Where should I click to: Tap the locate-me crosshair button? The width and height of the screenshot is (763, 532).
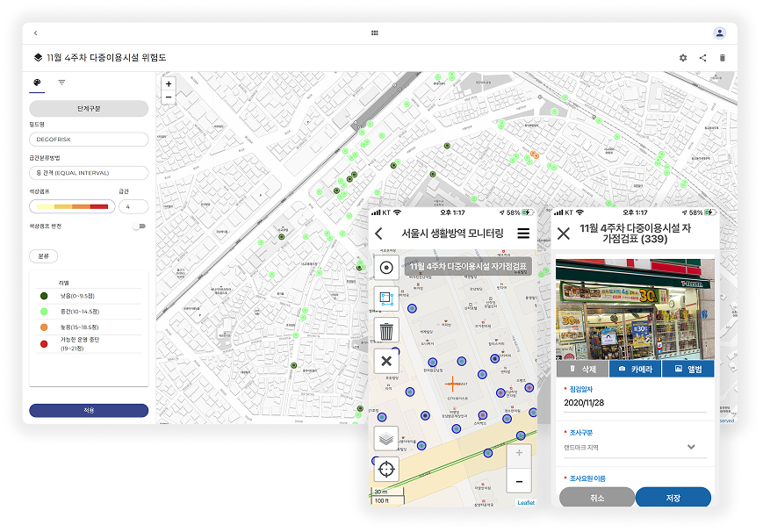coord(386,469)
